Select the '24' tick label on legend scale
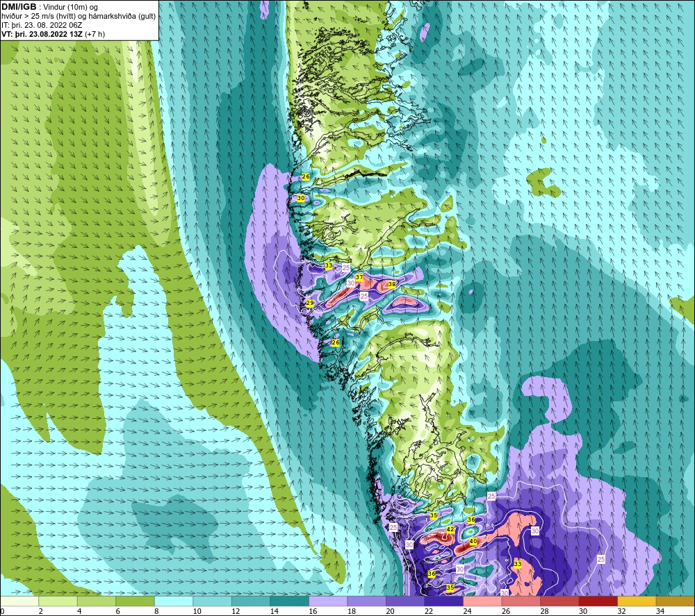The width and height of the screenshot is (695, 616). 467,611
